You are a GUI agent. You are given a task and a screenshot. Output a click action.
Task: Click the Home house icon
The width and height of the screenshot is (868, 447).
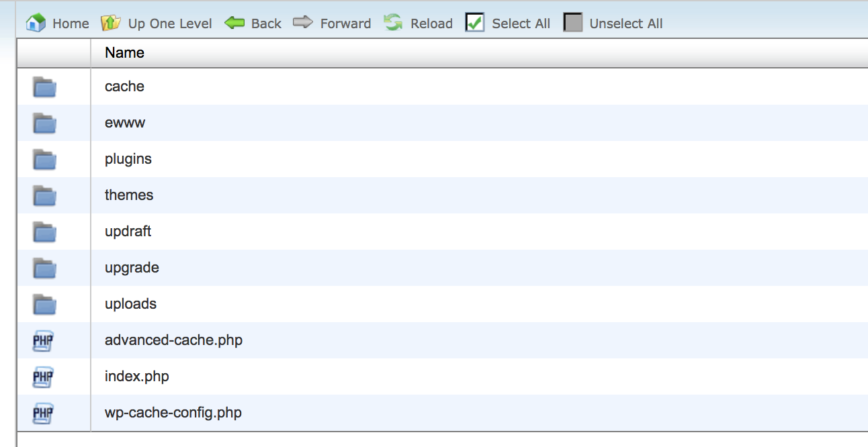pos(36,23)
